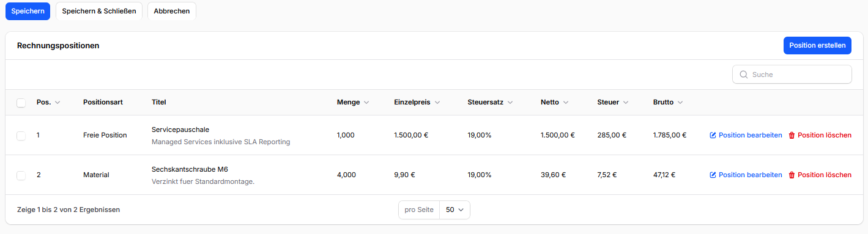
Task: Click the Rechnungspositionen heading
Action: (x=58, y=46)
